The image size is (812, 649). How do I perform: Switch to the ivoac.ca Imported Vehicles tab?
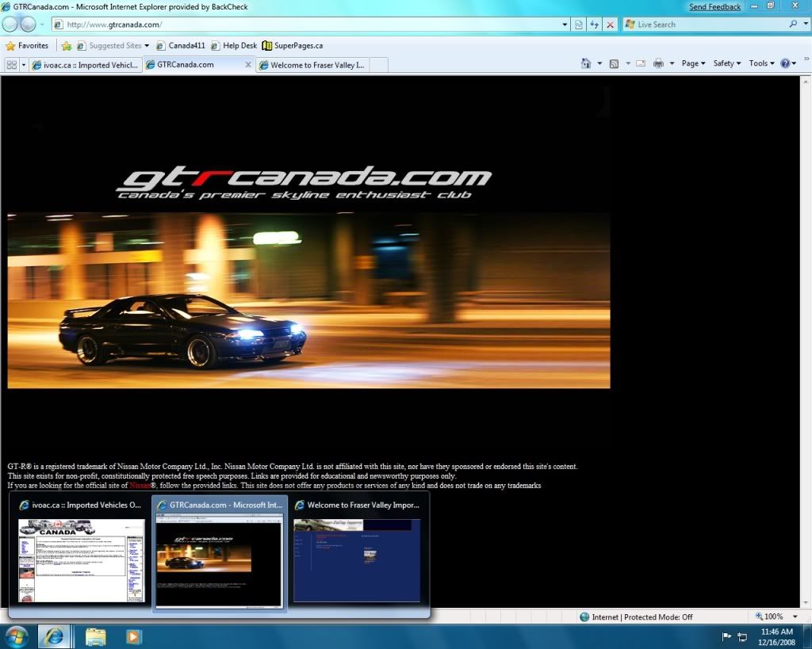point(85,65)
